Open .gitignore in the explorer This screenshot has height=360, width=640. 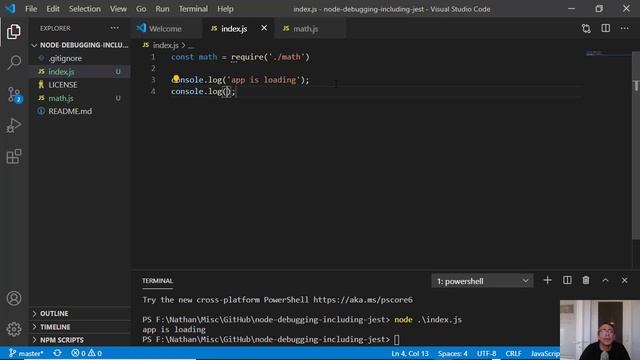click(x=80, y=58)
